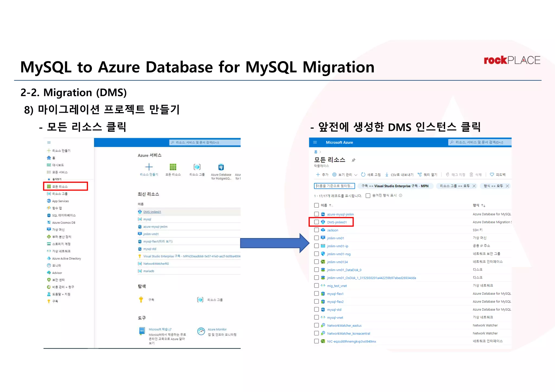Open jmlim-vm01 in the 최신 리소스 list
555x392 pixels.
click(x=151, y=234)
